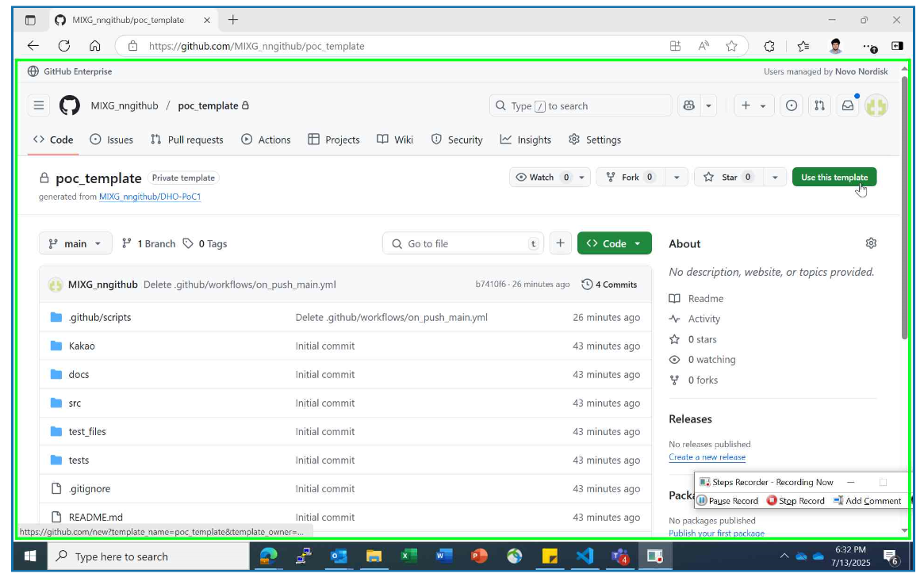The image size is (924, 581).
Task: Open MIXG_nngithub/DHO-PoC1 source link
Action: click(150, 197)
